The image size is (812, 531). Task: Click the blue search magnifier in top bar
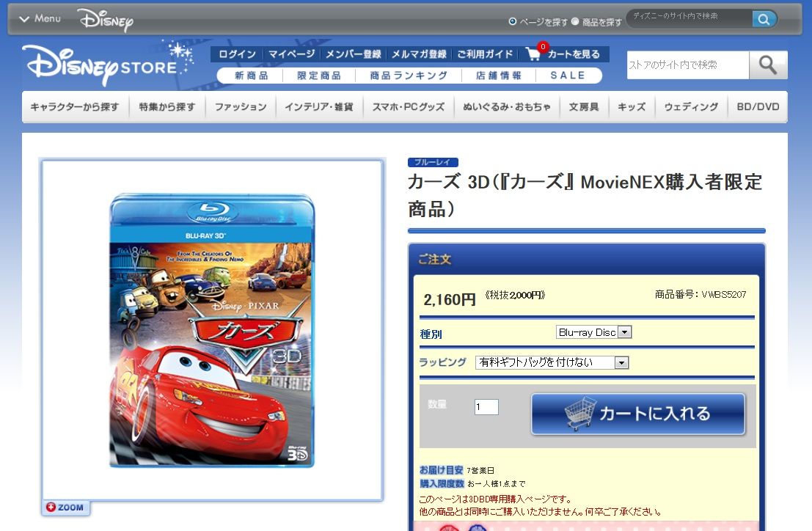pyautogui.click(x=764, y=19)
